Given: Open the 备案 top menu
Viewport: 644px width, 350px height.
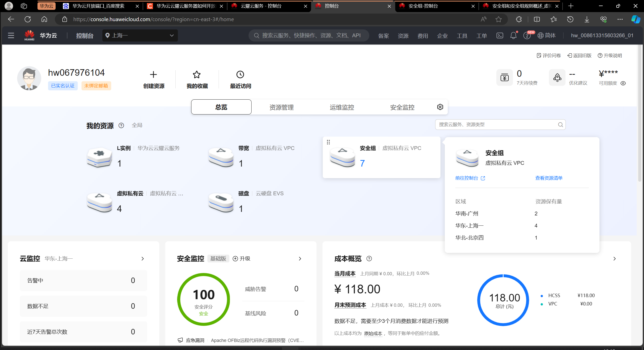Looking at the screenshot, I should tap(383, 36).
